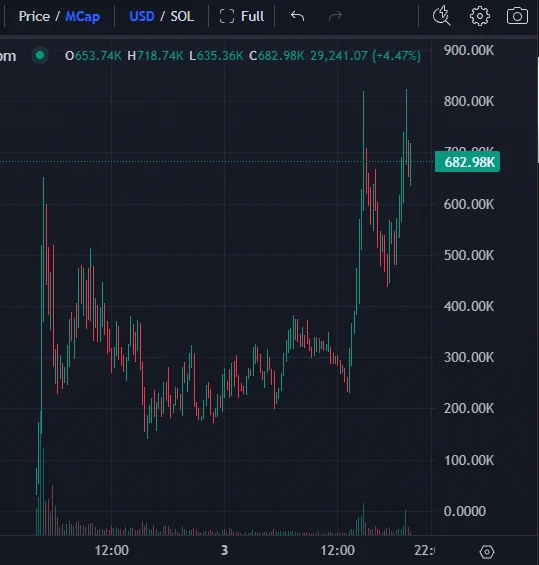Image resolution: width=539 pixels, height=565 pixels.
Task: Switch chart to MCap mode
Action: point(83,17)
